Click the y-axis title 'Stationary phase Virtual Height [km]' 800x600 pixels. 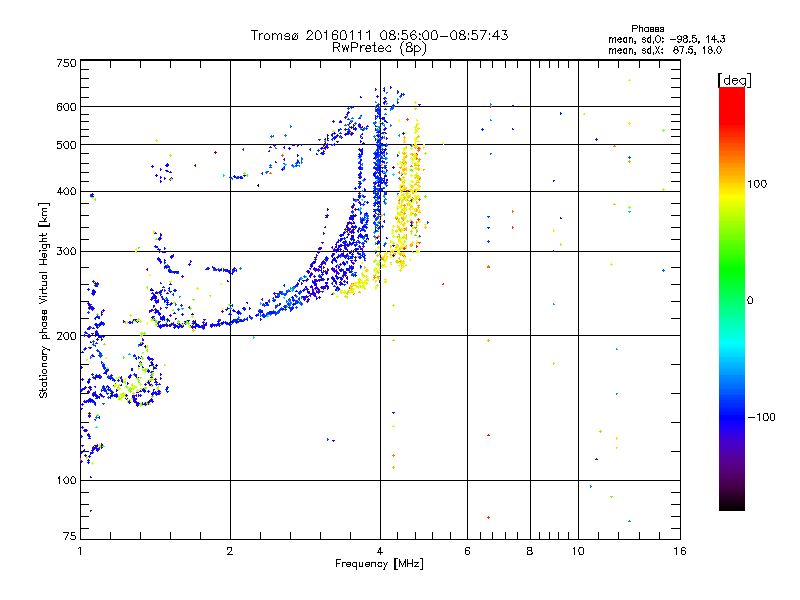[43, 300]
